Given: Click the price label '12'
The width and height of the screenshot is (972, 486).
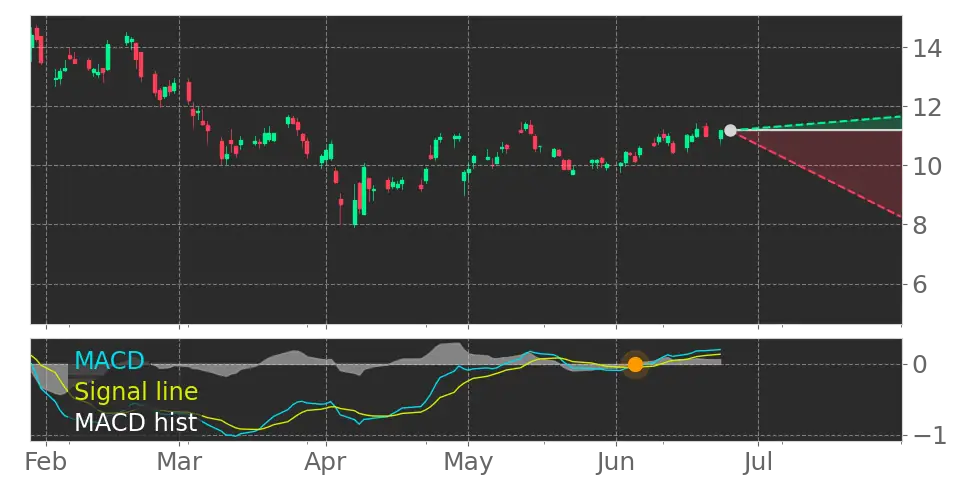Looking at the screenshot, I should point(927,107).
